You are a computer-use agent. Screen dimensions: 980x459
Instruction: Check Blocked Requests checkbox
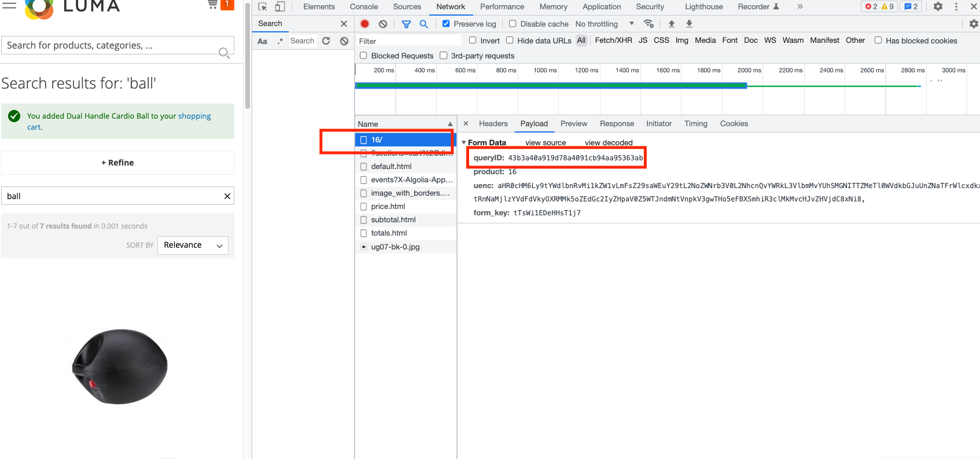point(363,56)
